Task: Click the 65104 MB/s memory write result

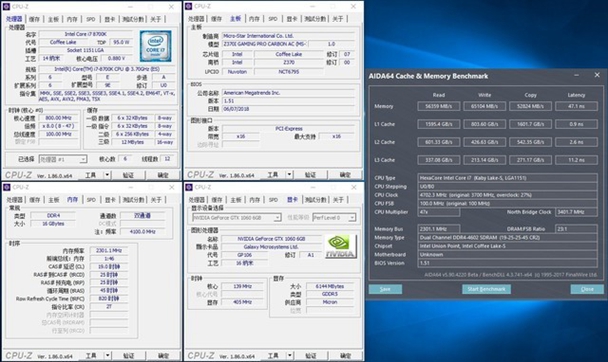Action: point(484,106)
